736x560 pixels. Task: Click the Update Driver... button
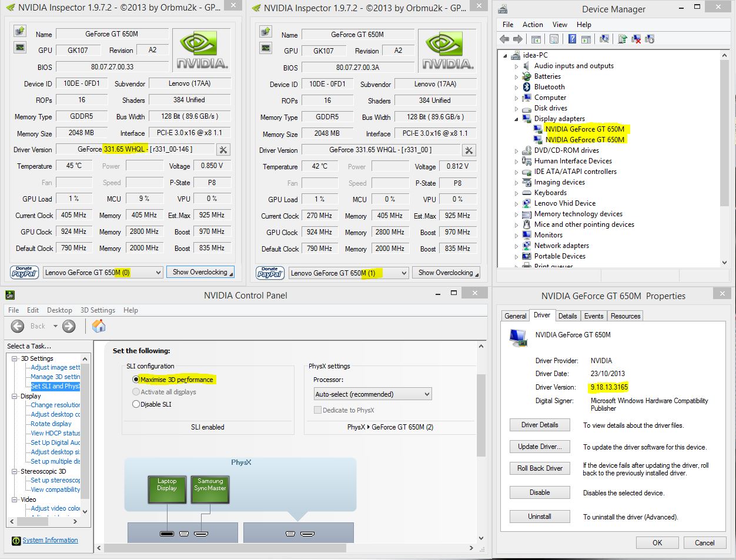540,447
